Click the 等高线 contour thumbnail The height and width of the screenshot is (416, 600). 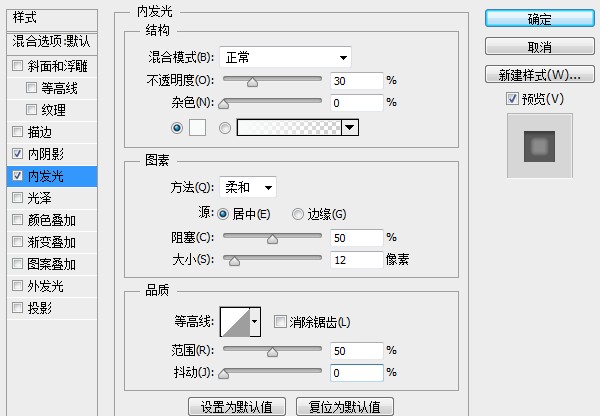point(235,321)
